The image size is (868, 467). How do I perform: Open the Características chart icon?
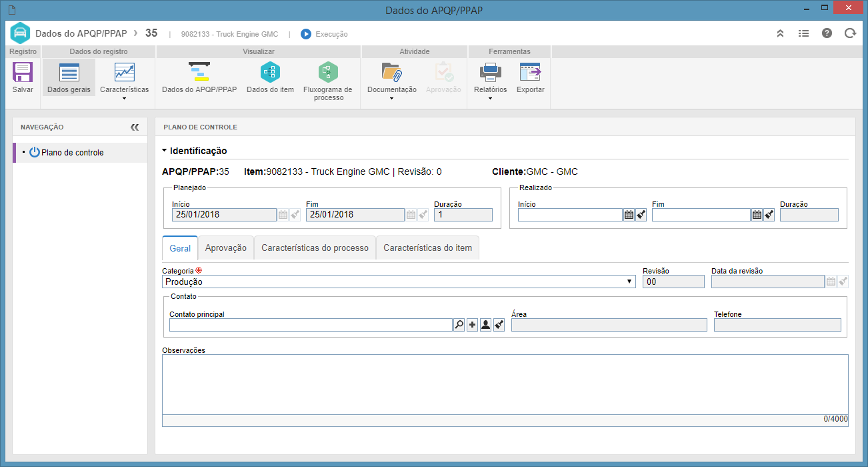(x=124, y=72)
